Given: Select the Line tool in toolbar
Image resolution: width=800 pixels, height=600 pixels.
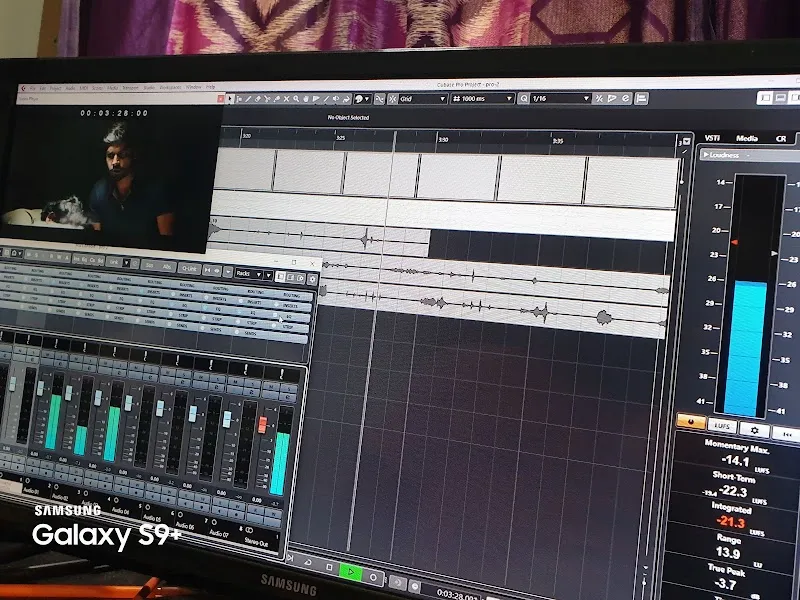Looking at the screenshot, I should click(326, 98).
